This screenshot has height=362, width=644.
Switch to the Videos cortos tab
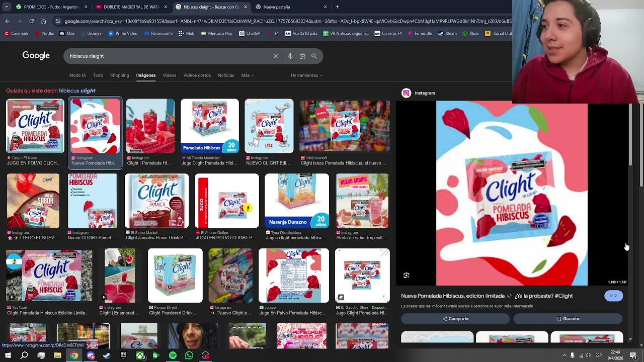[x=197, y=75]
